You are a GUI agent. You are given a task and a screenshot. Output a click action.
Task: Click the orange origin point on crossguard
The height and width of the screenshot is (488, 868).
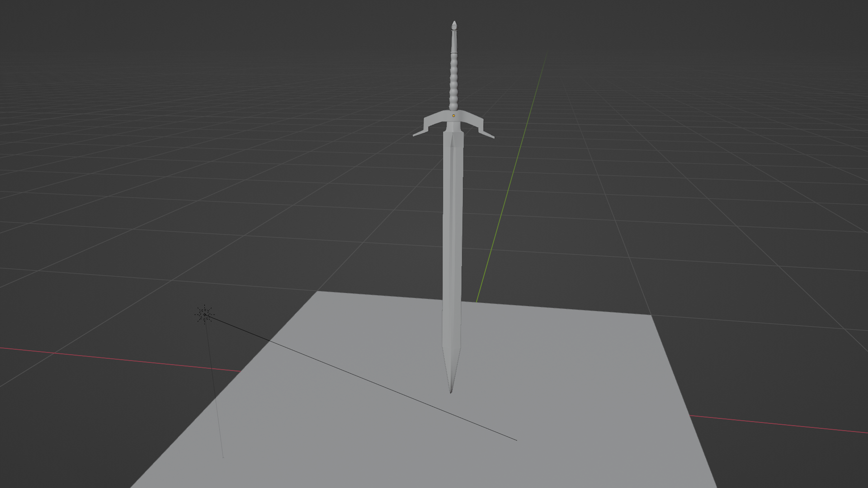tap(453, 116)
